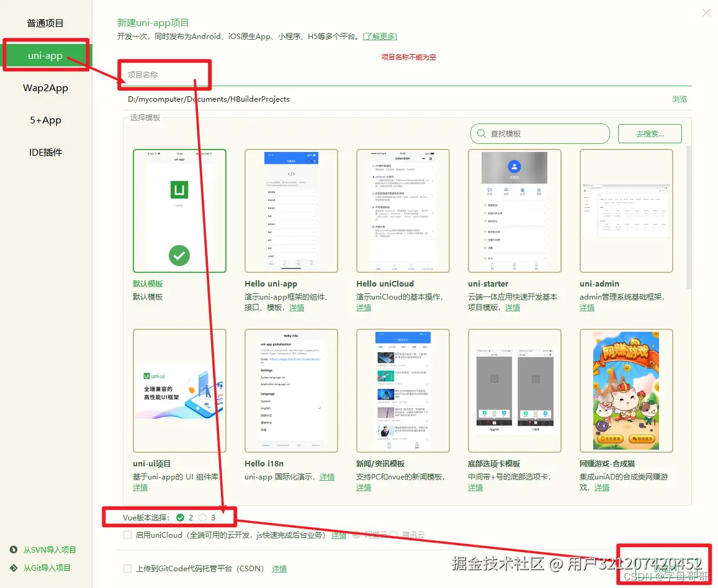Viewport: 718px width, 588px height.
Task: Select the 网赚游戏-合成猫 template thumbnail
Action: click(626, 391)
